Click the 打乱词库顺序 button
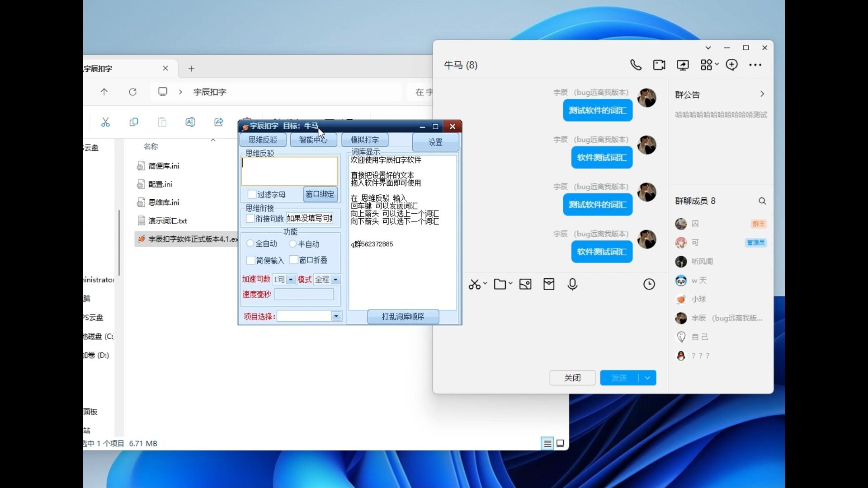Viewport: 868px width, 488px height. point(403,317)
